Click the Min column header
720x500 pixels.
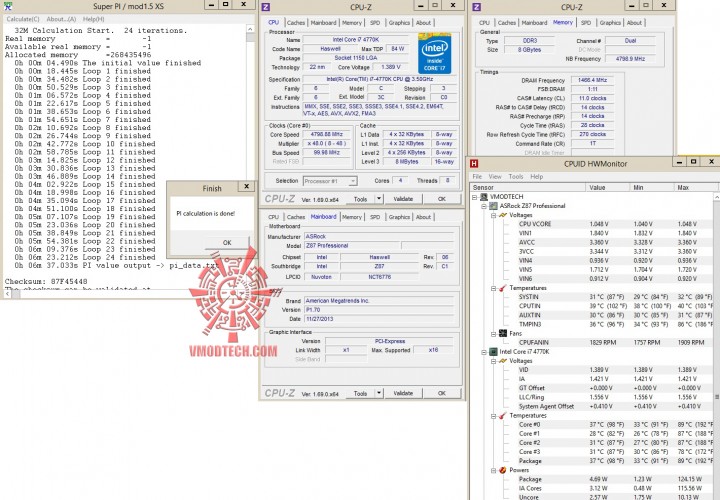[652, 187]
